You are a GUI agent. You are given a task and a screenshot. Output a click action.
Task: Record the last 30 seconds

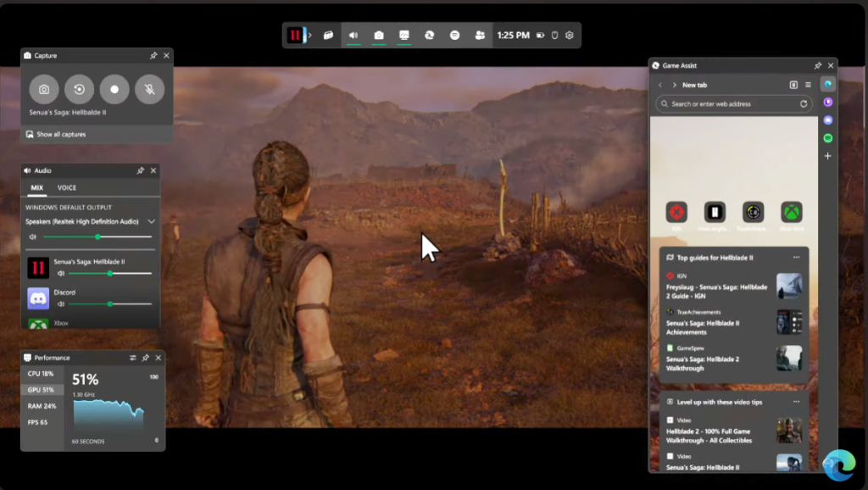79,89
